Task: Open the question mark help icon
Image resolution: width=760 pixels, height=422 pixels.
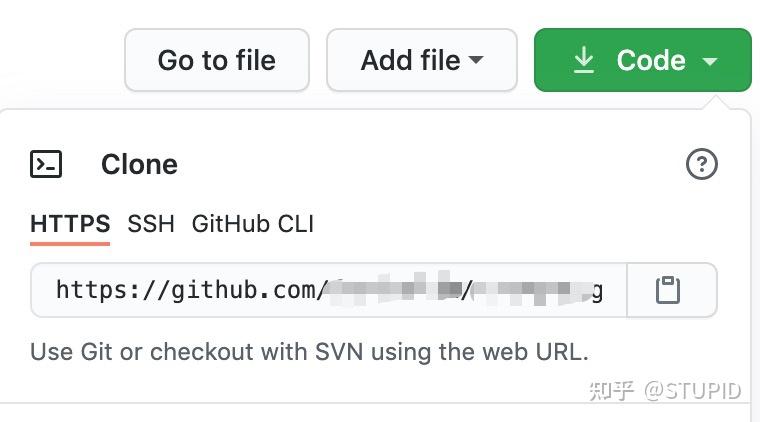Action: pos(701,164)
